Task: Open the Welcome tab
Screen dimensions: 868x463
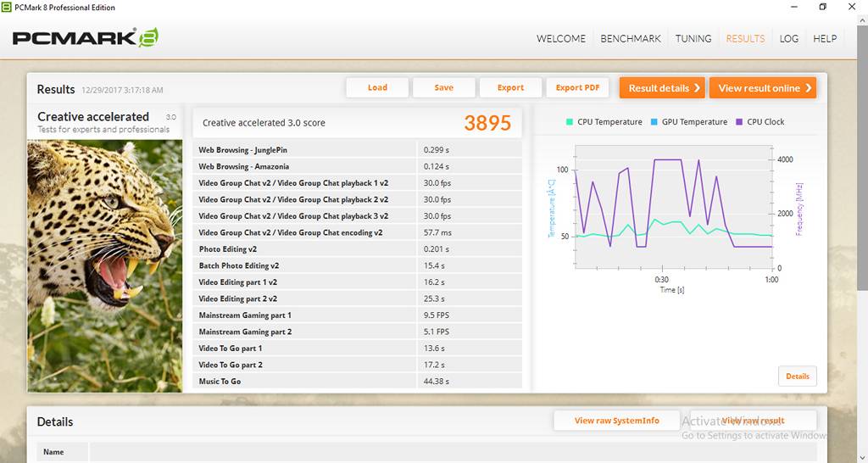Action: 560,38
